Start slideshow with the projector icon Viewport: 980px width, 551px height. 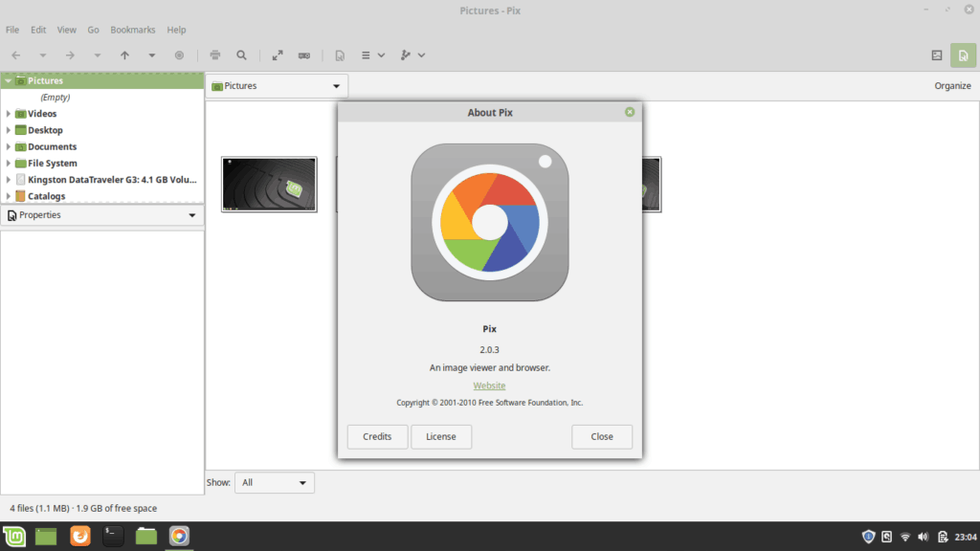304,55
